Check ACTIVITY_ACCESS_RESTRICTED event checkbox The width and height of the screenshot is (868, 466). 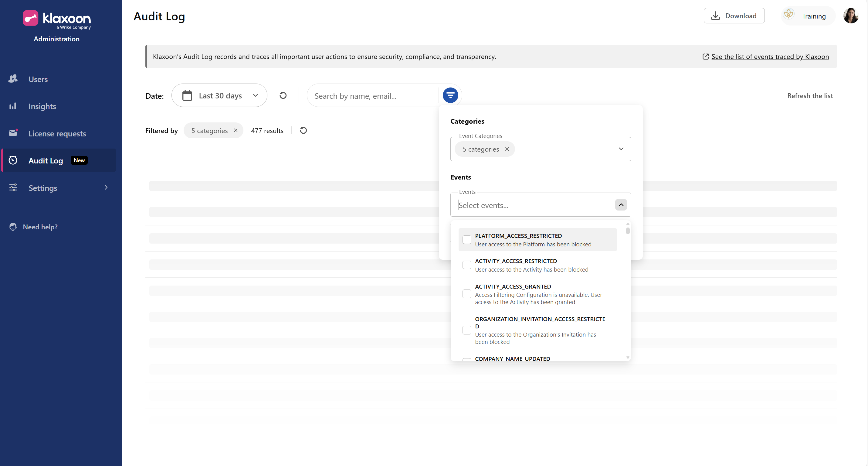tap(467, 265)
